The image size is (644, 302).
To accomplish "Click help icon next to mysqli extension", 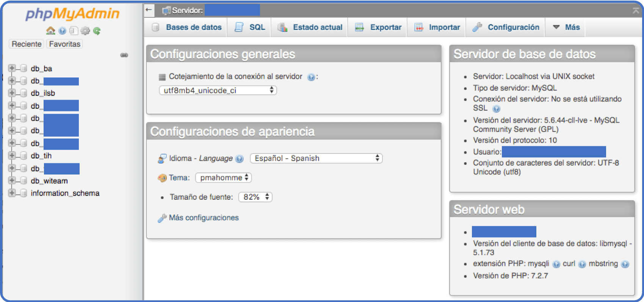I will (556, 264).
